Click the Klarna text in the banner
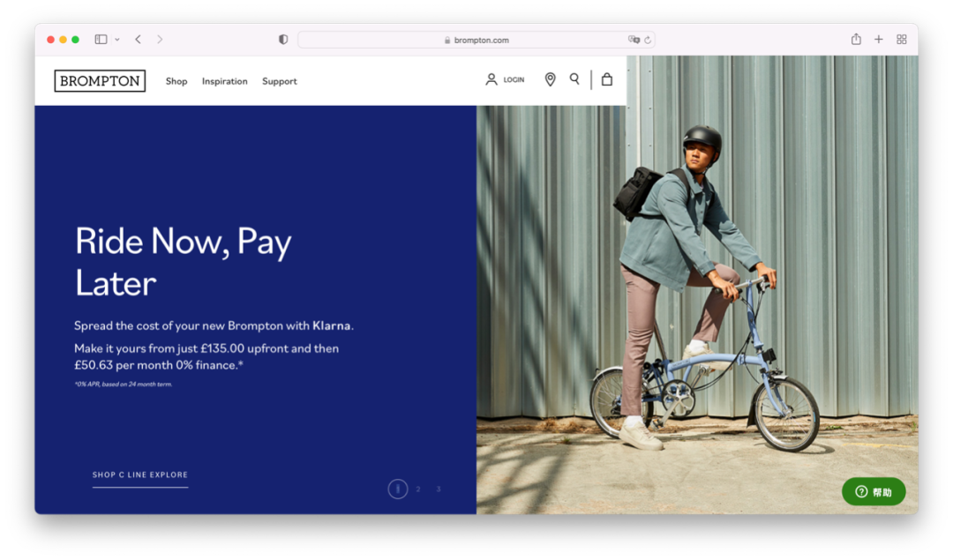Image resolution: width=953 pixels, height=560 pixels. click(x=331, y=325)
